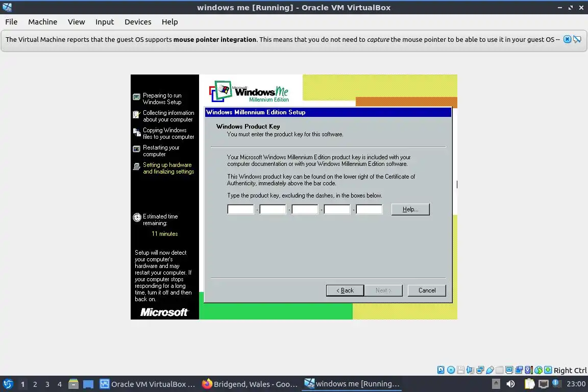Screen dimensions: 588x392
Task: Open the File menu
Action: tap(11, 22)
